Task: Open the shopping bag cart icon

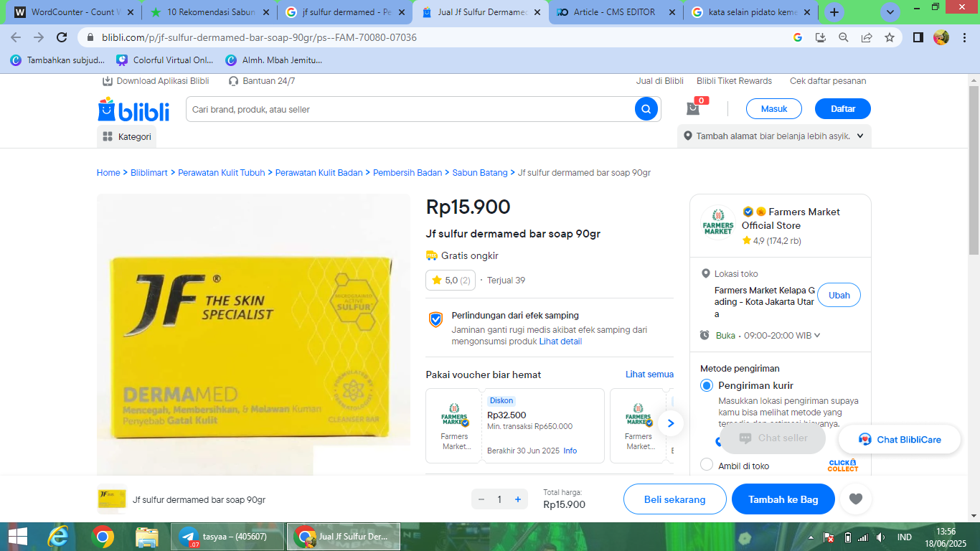Action: click(694, 108)
